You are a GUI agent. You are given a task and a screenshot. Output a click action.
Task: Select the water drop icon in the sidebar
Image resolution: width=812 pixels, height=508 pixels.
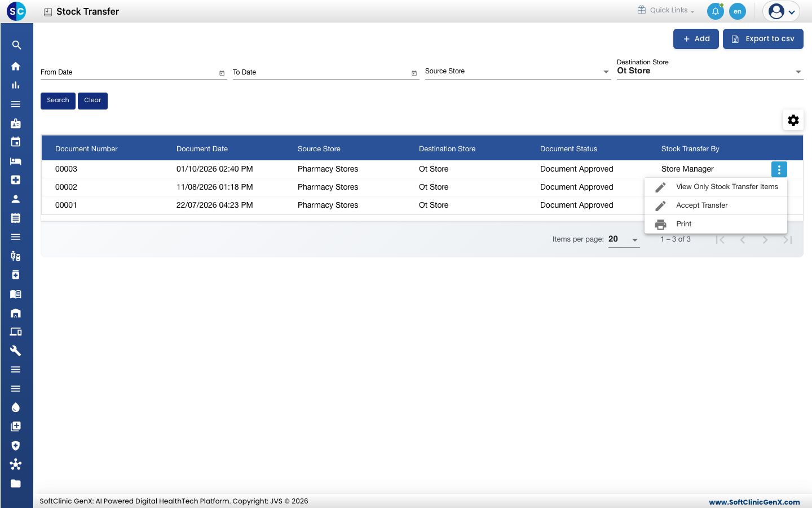pyautogui.click(x=16, y=408)
